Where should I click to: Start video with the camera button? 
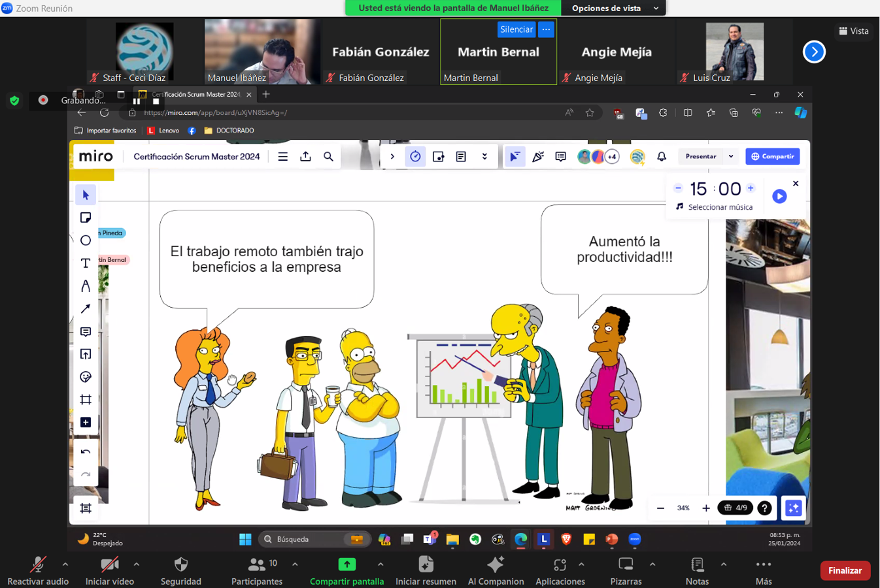[110, 565]
